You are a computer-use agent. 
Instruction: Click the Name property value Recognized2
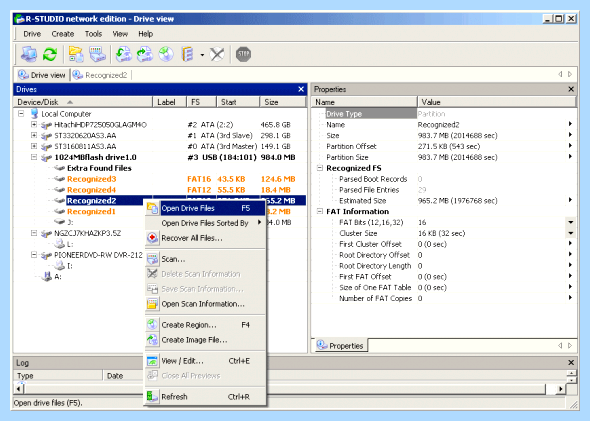tap(438, 125)
